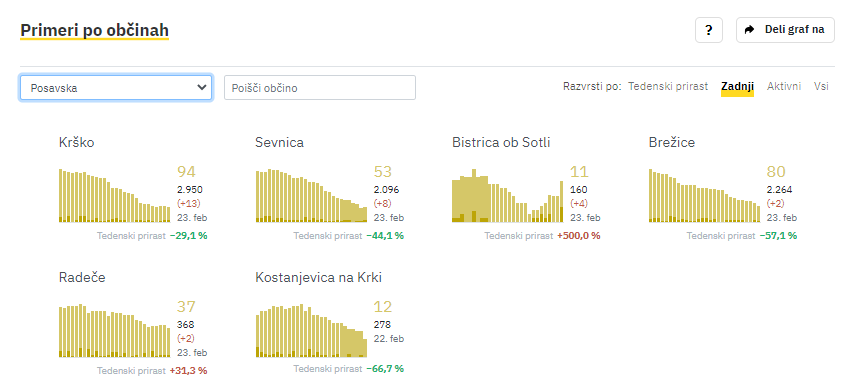Click Deli graf na button
This screenshot has height=388, width=858.
coord(785,30)
